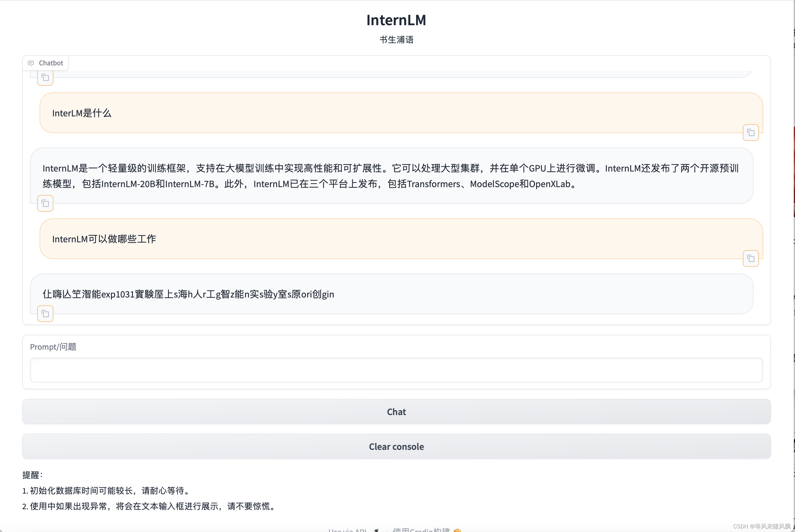Viewport: 795px width, 532px height.
Task: Click the 'InternLM可以做哪些工作' message text
Action: [104, 239]
